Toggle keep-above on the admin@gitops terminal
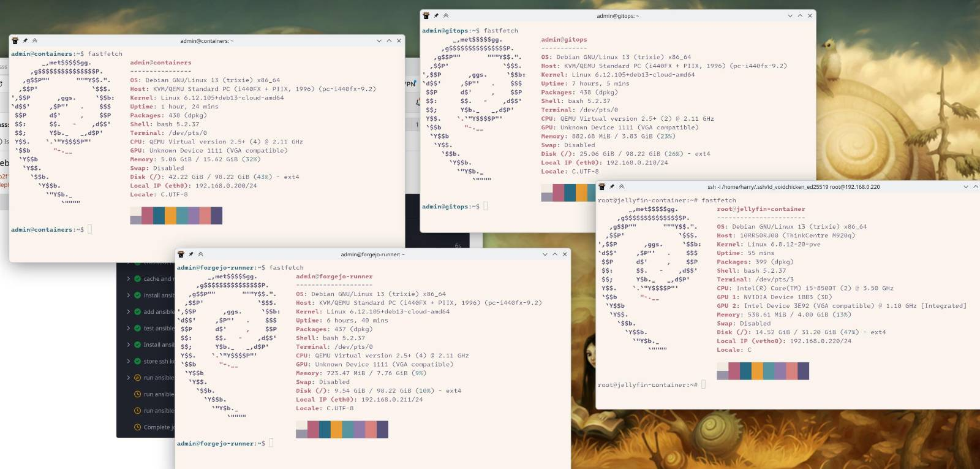Image resolution: width=980 pixels, height=469 pixels. [446, 15]
